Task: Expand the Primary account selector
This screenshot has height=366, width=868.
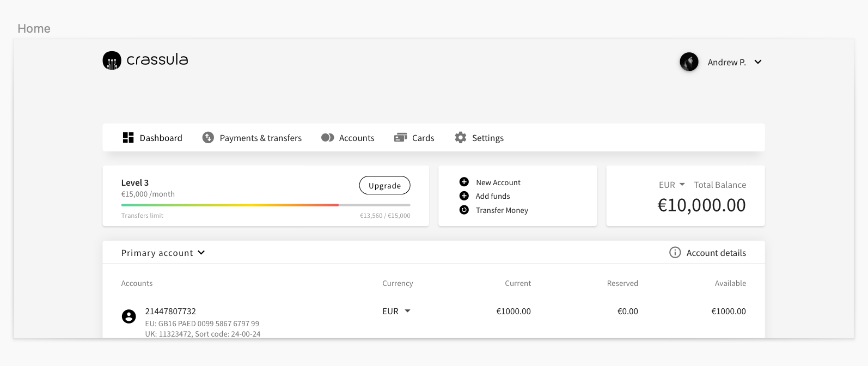Action: coord(201,253)
